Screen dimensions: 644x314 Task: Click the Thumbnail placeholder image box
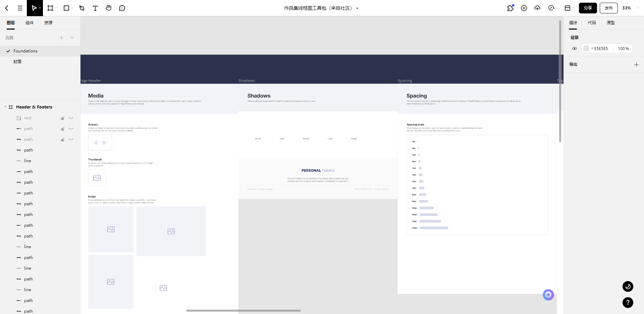(x=97, y=178)
